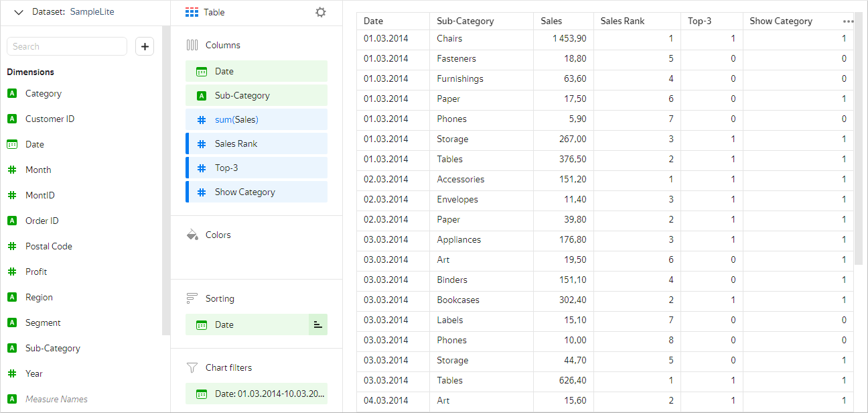Click the Show Category table header
Image resolution: width=868 pixels, height=413 pixels.
pos(780,21)
